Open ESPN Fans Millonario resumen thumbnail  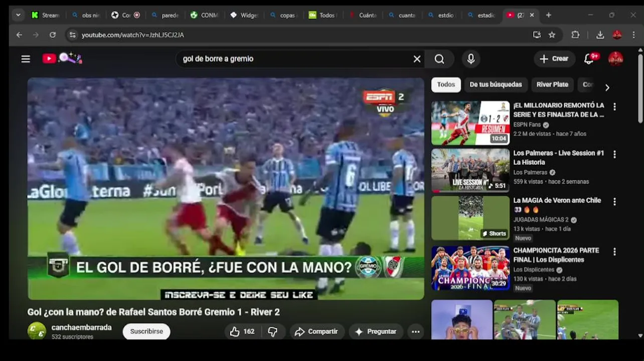click(470, 123)
